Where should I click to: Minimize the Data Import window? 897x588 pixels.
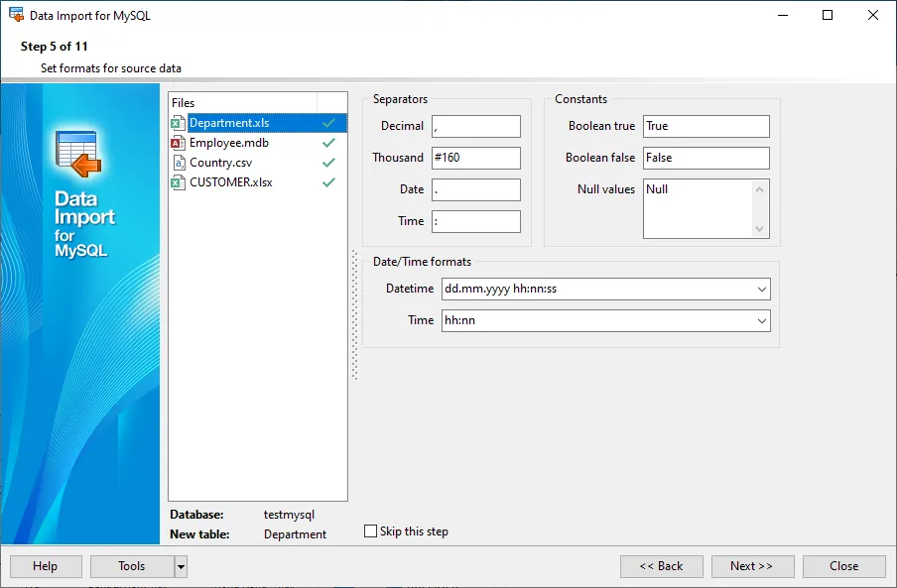[783, 15]
